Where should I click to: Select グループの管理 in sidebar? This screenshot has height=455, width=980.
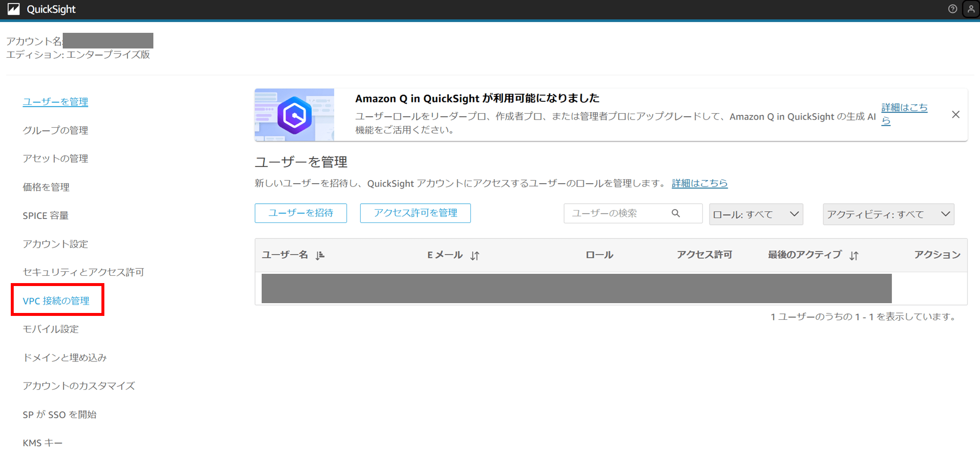[55, 130]
